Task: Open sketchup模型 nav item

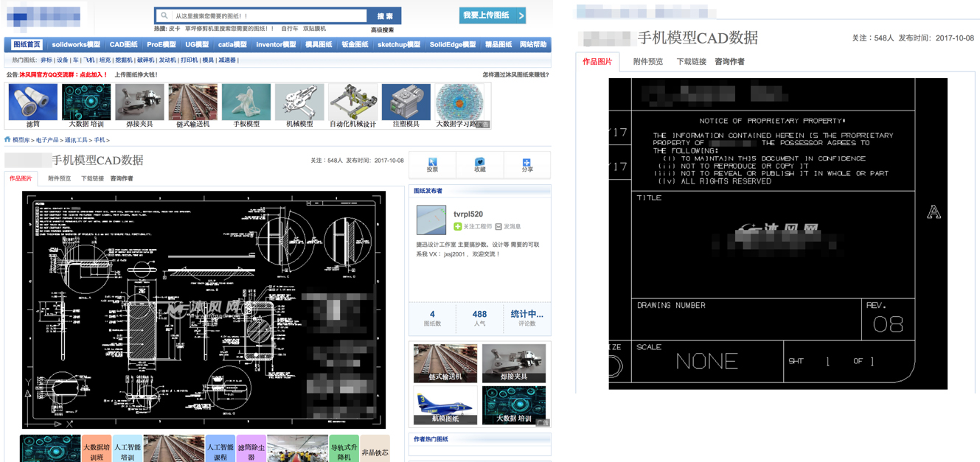Action: [x=399, y=45]
